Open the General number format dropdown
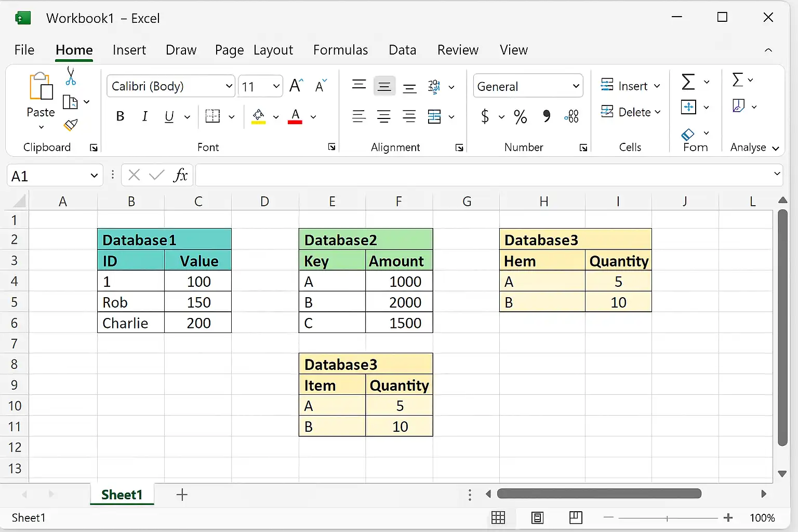798x532 pixels. tap(528, 86)
